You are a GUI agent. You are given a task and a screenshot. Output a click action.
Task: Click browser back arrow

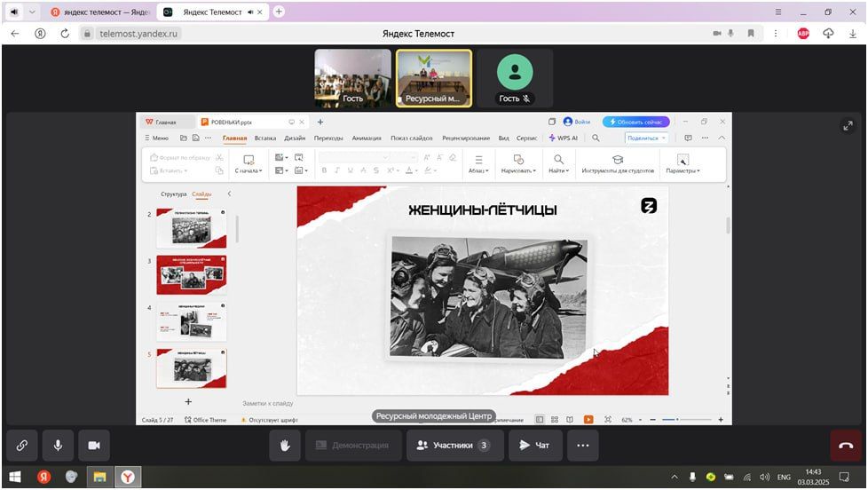tap(15, 33)
